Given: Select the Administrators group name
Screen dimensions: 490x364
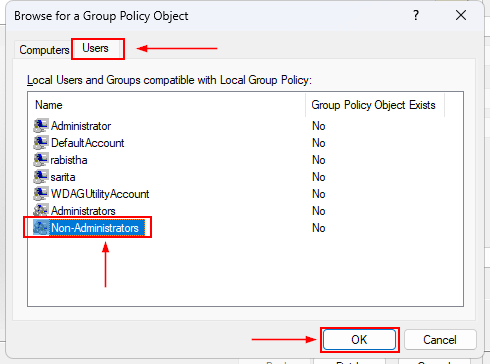Looking at the screenshot, I should [83, 211].
